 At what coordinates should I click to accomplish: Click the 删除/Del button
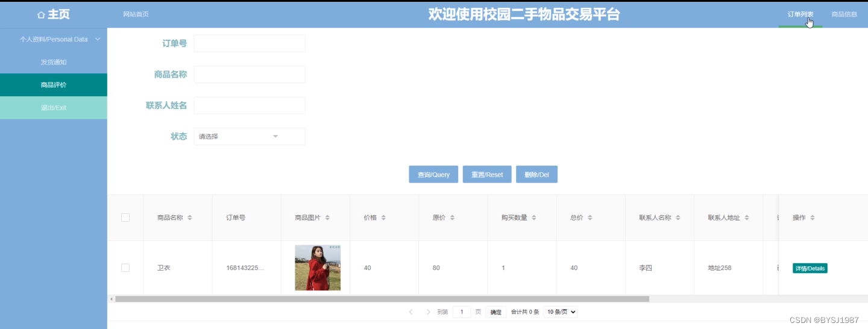536,174
